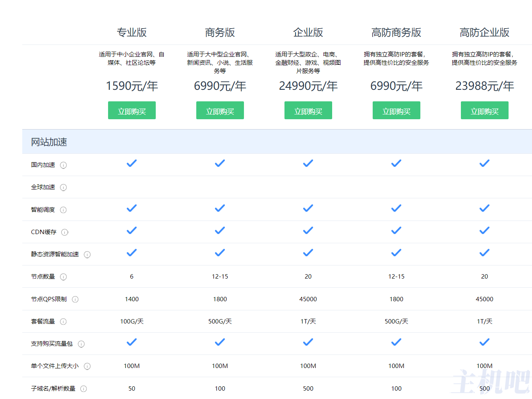
Task: Click the 网站加速 section header
Action: tap(277, 142)
